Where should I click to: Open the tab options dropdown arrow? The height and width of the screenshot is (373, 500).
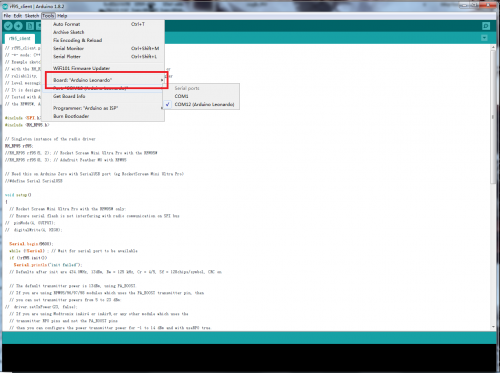pyautogui.click(x=484, y=38)
